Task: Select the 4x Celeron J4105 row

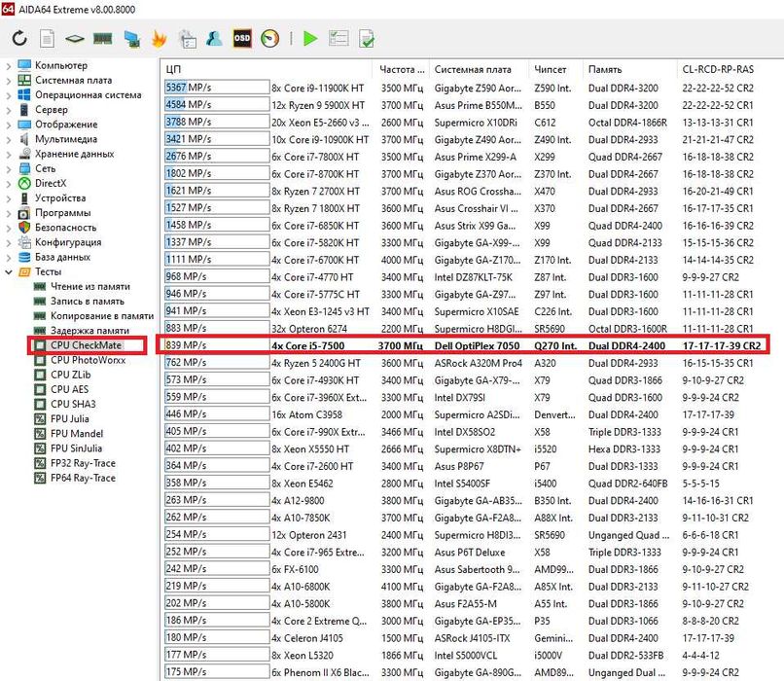Action: [462, 638]
